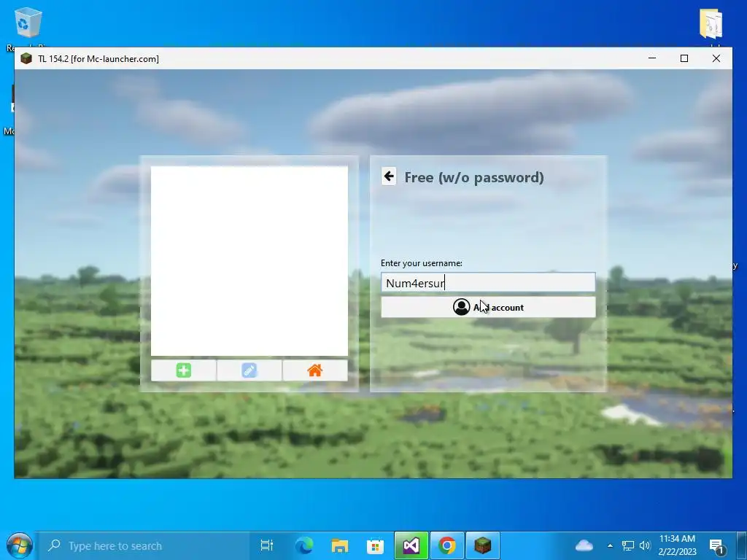Click the orange home button
This screenshot has width=747, height=560.
pos(315,370)
